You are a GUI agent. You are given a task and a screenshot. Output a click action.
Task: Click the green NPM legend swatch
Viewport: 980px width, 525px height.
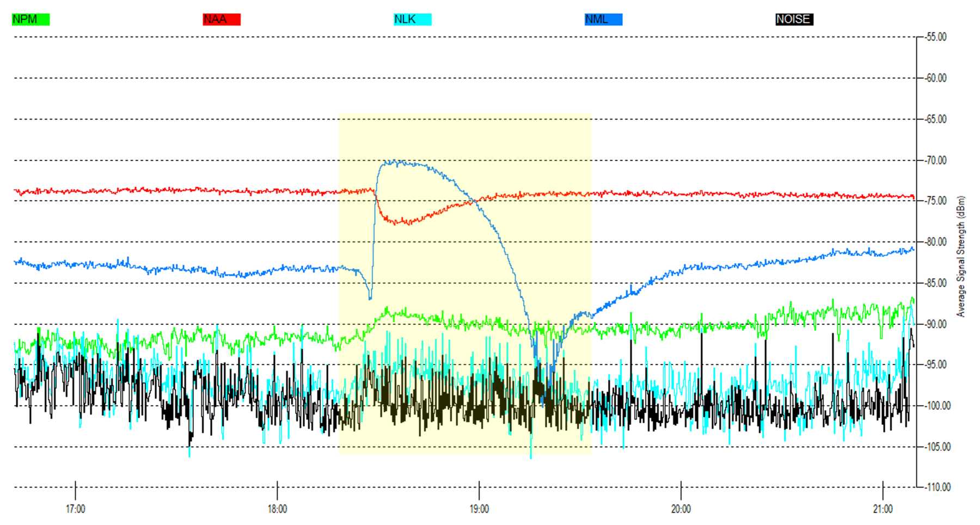[x=30, y=20]
